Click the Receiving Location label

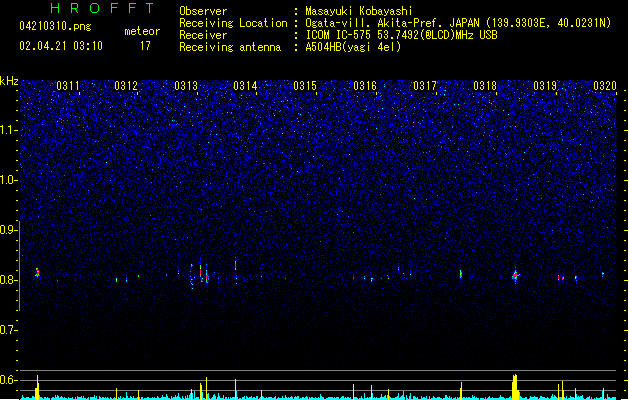click(233, 23)
